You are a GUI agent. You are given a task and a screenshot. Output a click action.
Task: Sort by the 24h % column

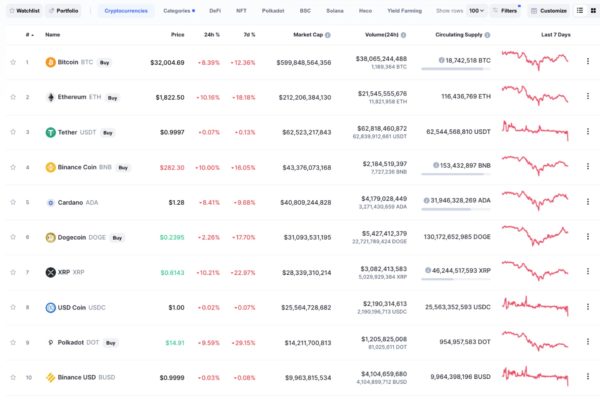tap(212, 35)
